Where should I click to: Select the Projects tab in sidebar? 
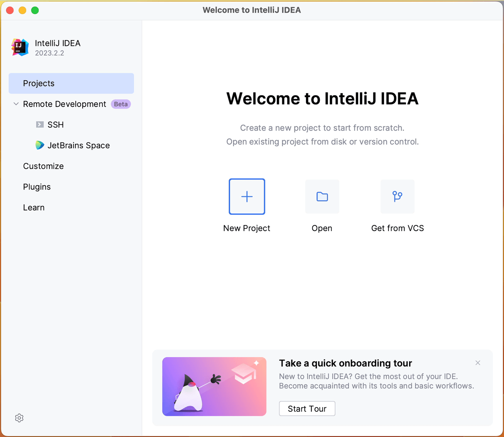click(x=71, y=83)
